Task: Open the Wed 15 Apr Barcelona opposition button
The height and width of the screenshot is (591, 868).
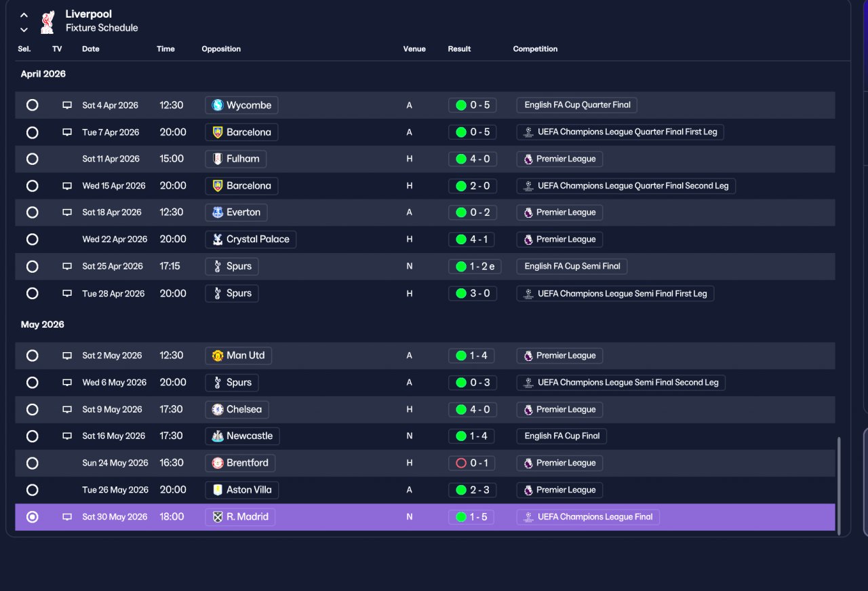Action: tap(241, 186)
